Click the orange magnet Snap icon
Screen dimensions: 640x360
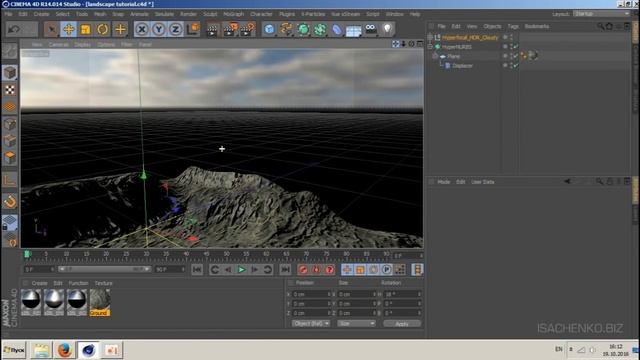10,202
